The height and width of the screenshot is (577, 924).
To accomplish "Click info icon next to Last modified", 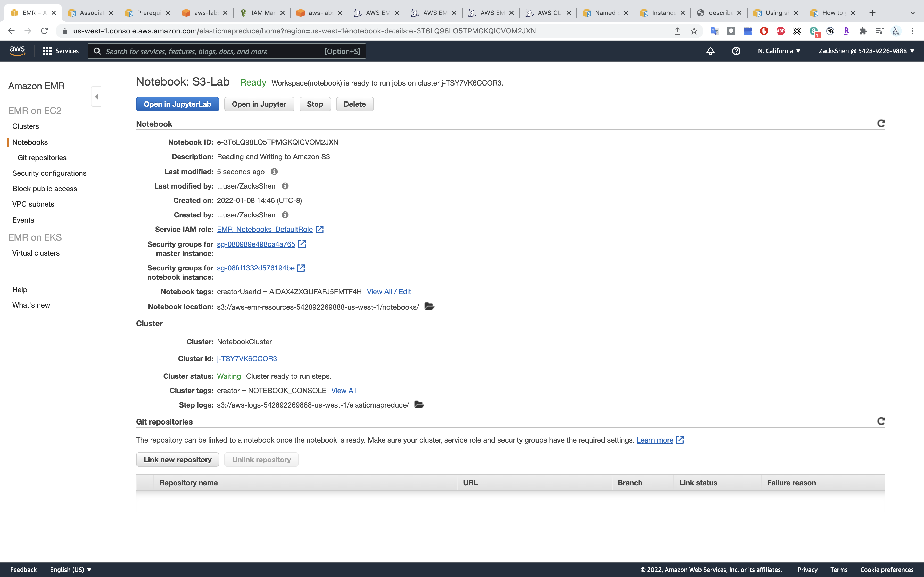I will coord(274,172).
